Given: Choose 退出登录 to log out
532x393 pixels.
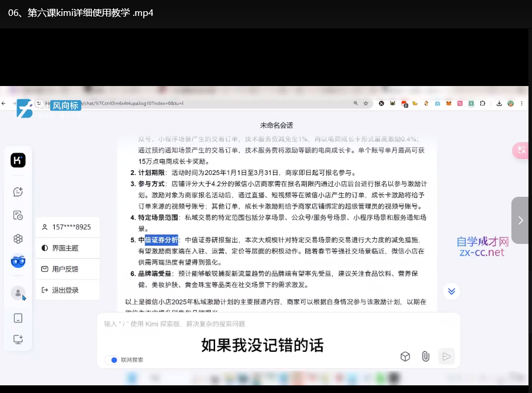Looking at the screenshot, I should point(68,290).
